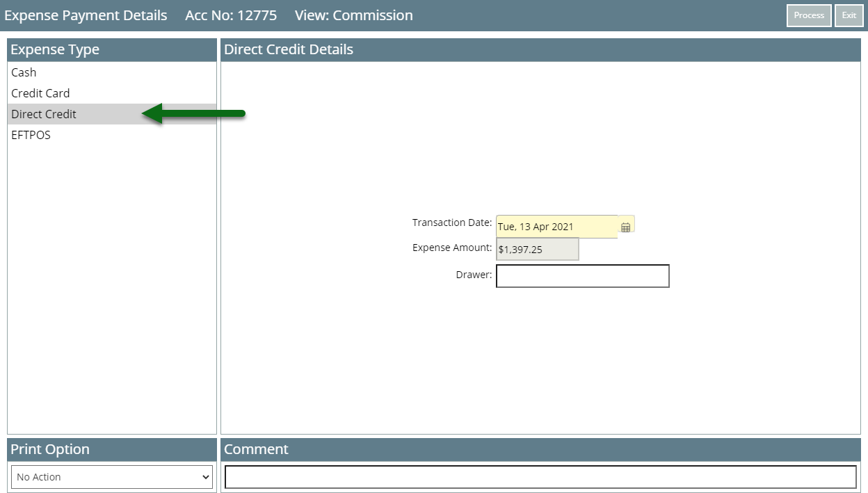Viewport: 868px width, 493px height.
Task: Click the green arrow pointing to Direct Credit
Action: pos(193,113)
